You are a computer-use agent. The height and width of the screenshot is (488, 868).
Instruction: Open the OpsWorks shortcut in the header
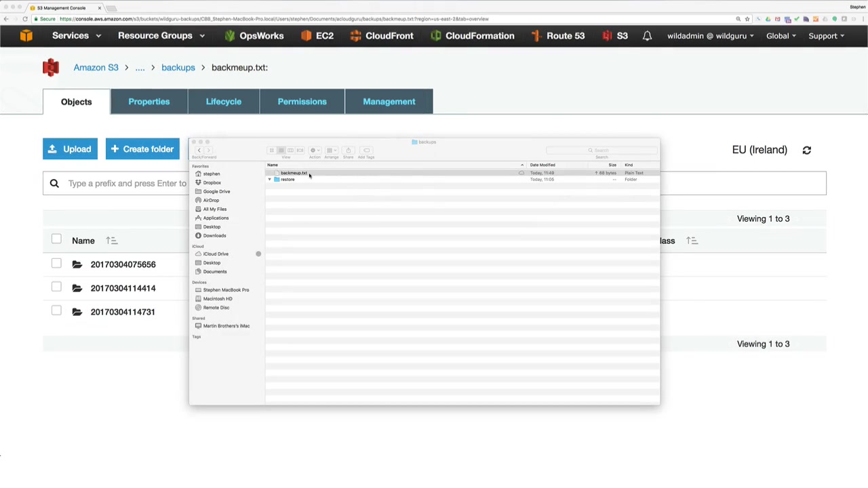click(x=254, y=36)
